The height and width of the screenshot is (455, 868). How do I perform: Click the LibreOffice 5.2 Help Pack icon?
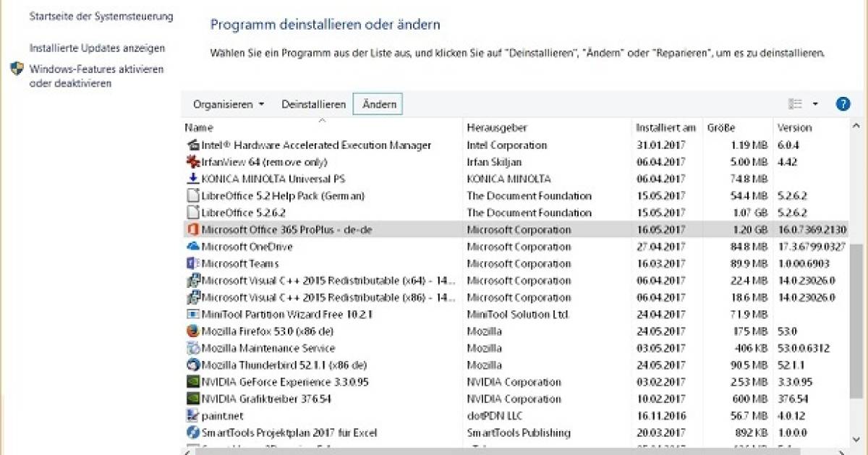192,195
